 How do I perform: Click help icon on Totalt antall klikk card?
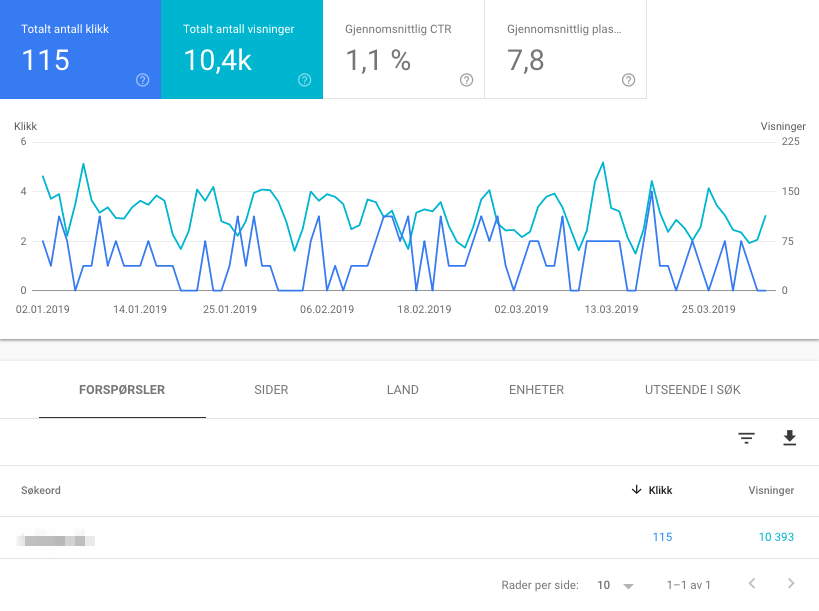[x=143, y=80]
